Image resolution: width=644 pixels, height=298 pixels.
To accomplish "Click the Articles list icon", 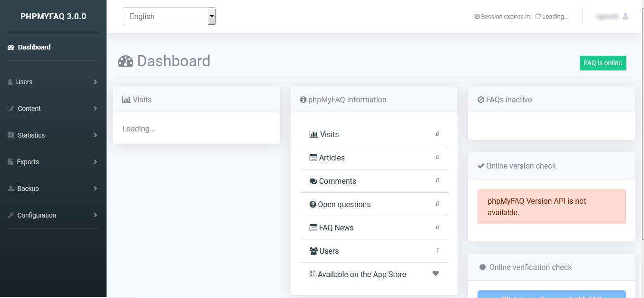I will point(313,158).
